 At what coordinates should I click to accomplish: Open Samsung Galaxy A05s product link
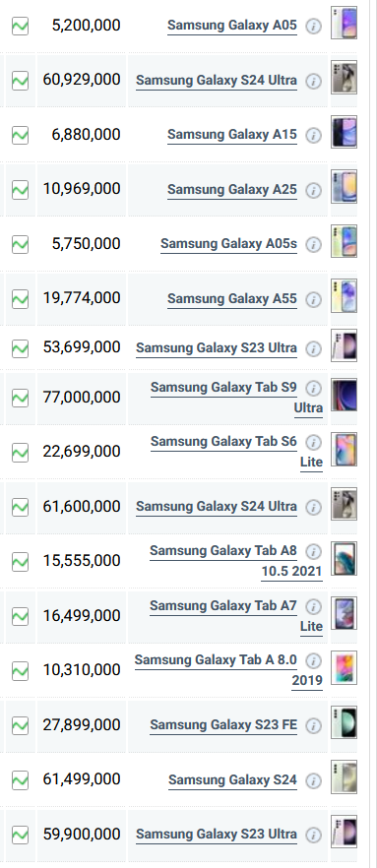(x=228, y=244)
